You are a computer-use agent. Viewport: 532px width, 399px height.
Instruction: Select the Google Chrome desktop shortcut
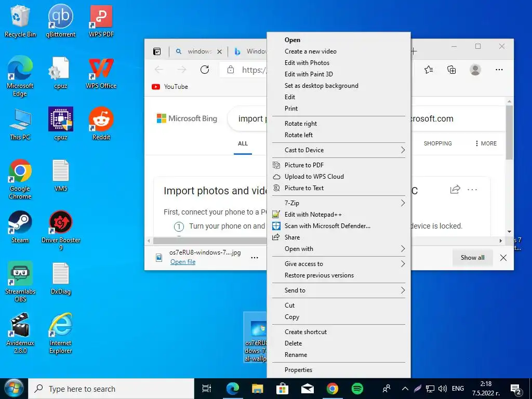(20, 179)
